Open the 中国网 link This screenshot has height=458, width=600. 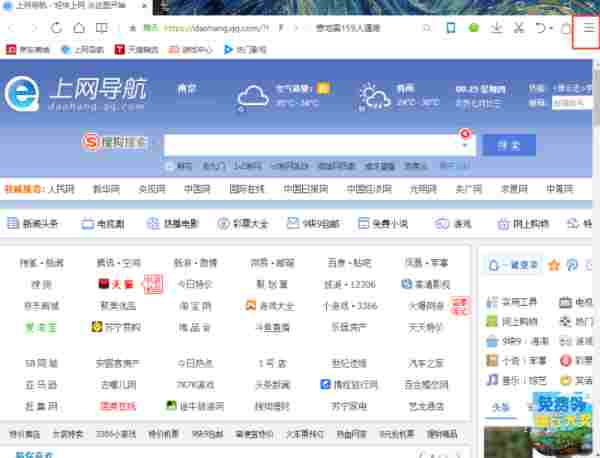197,189
